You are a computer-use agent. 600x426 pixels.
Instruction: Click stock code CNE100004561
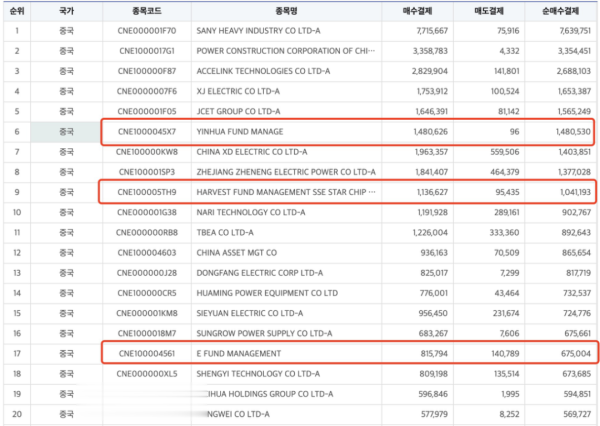click(147, 354)
